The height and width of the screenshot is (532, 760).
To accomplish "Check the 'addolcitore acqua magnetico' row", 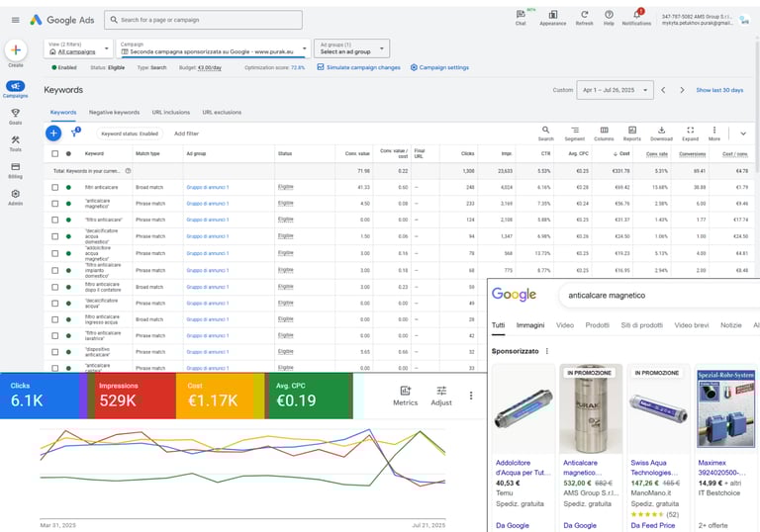I will click(x=54, y=253).
